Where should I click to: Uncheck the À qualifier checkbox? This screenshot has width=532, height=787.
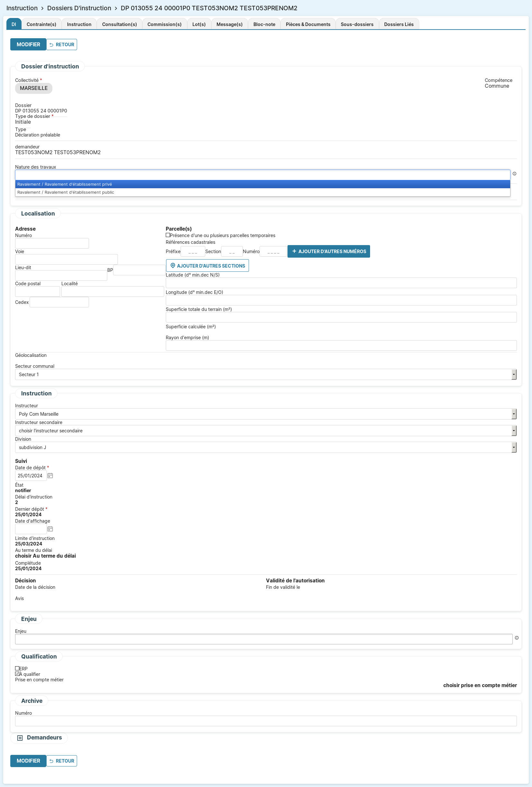(x=17, y=674)
